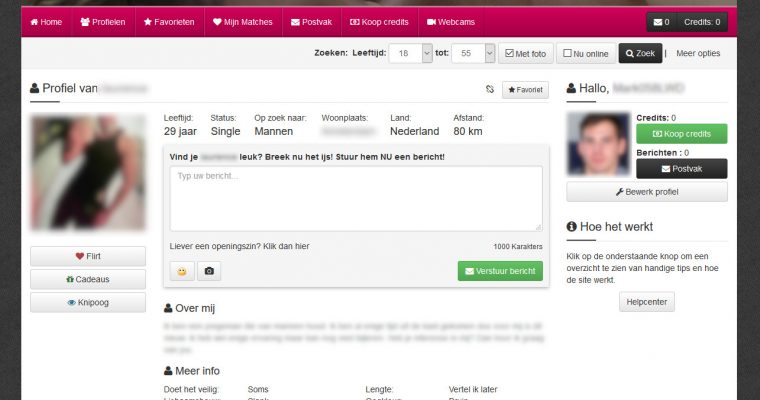Open the Profielen menu item
This screenshot has height=400, width=760.
(101, 22)
